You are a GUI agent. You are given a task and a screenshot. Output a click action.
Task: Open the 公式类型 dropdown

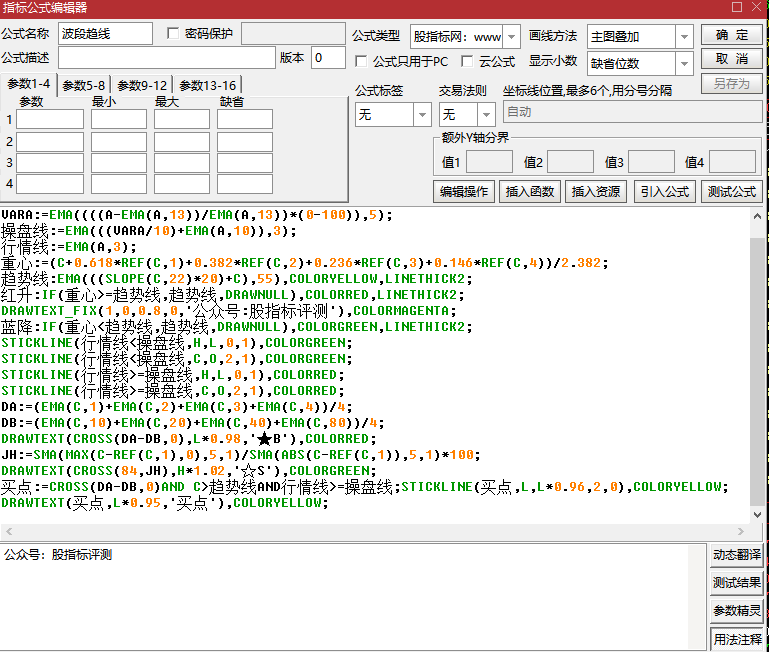pyautogui.click(x=511, y=37)
